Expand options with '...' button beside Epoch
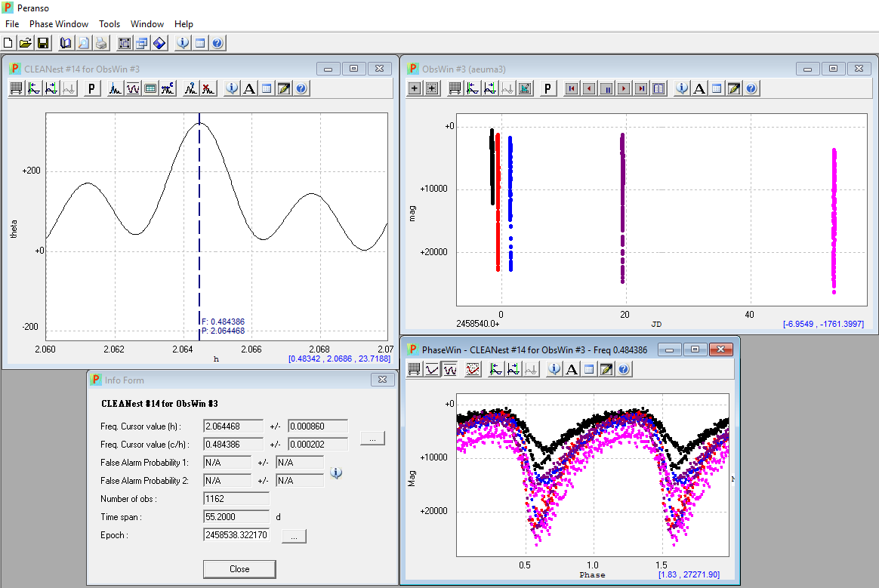The height and width of the screenshot is (588, 879). 294,535
